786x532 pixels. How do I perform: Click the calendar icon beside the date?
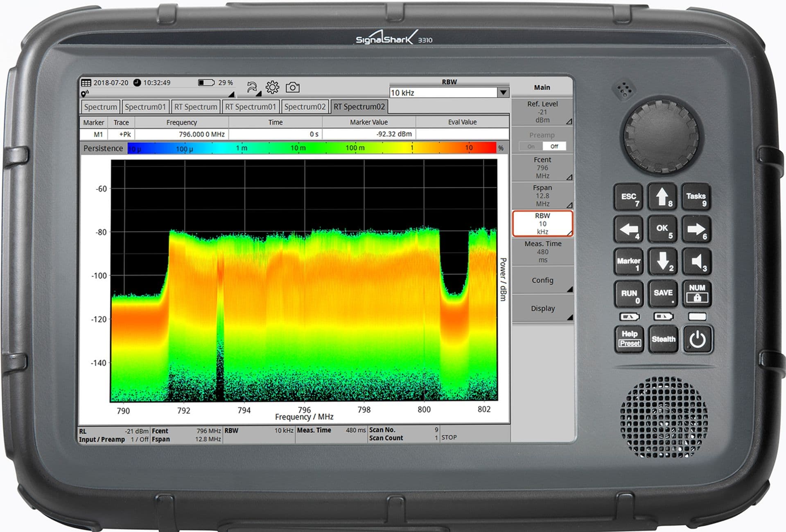click(87, 83)
